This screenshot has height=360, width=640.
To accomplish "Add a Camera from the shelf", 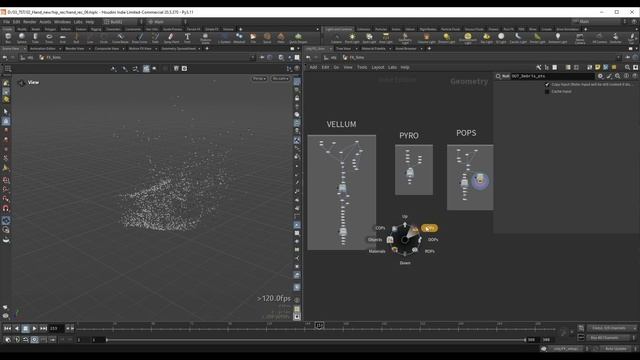I will coord(336,38).
